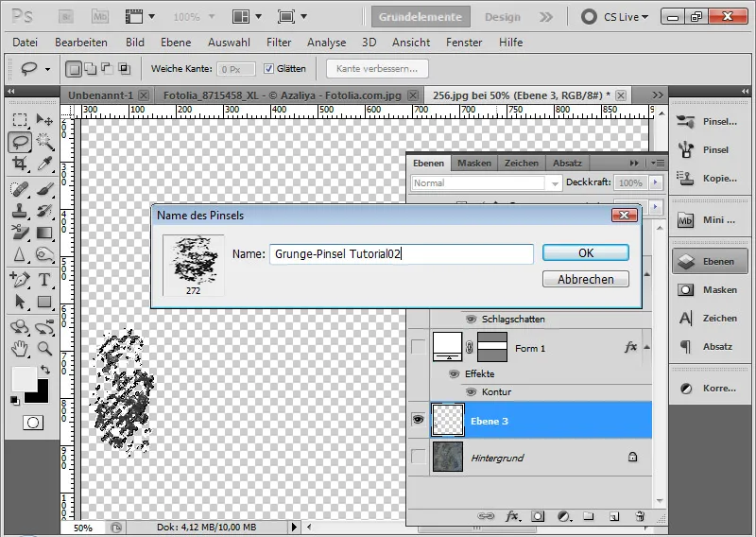Select the Dodge tool
The image size is (756, 537).
(x=44, y=254)
